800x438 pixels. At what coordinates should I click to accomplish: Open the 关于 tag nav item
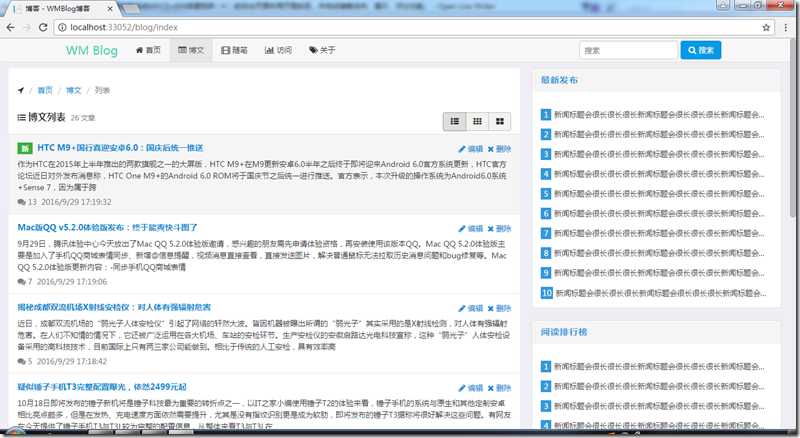click(322, 50)
